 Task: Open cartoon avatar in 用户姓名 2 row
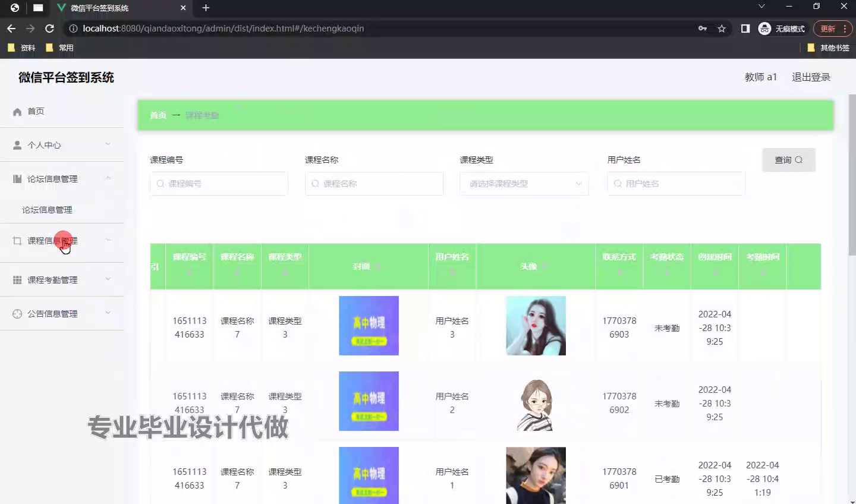click(x=536, y=401)
